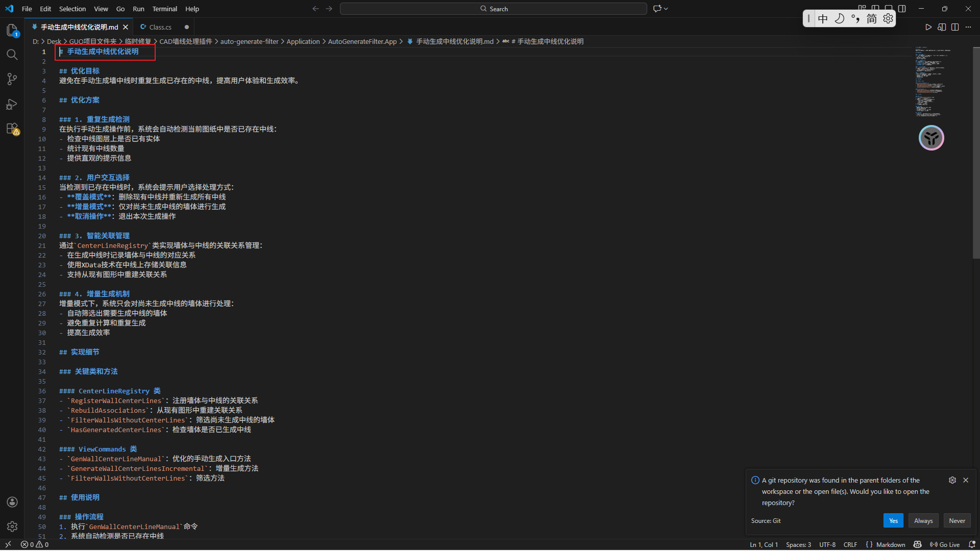Open the Markdown language mode selector
Image resolution: width=980 pixels, height=551 pixels.
click(x=890, y=544)
